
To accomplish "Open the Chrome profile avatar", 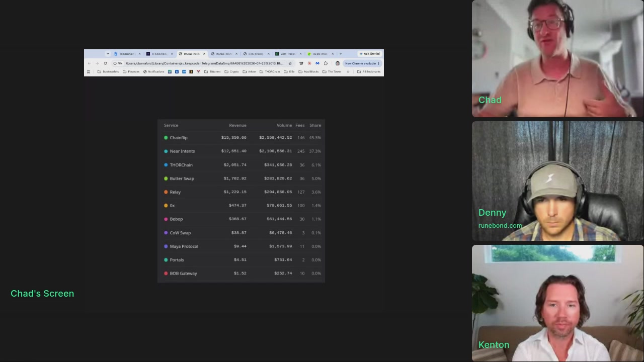I will [337, 63].
